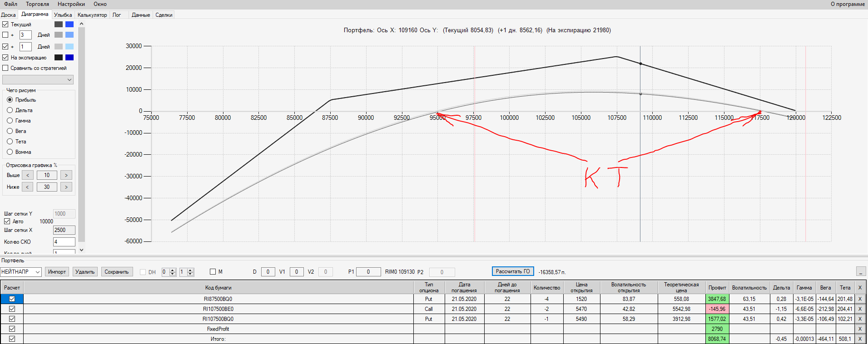Screen dimensions: 868x344
Task: Click the increase arrow next to Выше value
Action: [x=66, y=175]
